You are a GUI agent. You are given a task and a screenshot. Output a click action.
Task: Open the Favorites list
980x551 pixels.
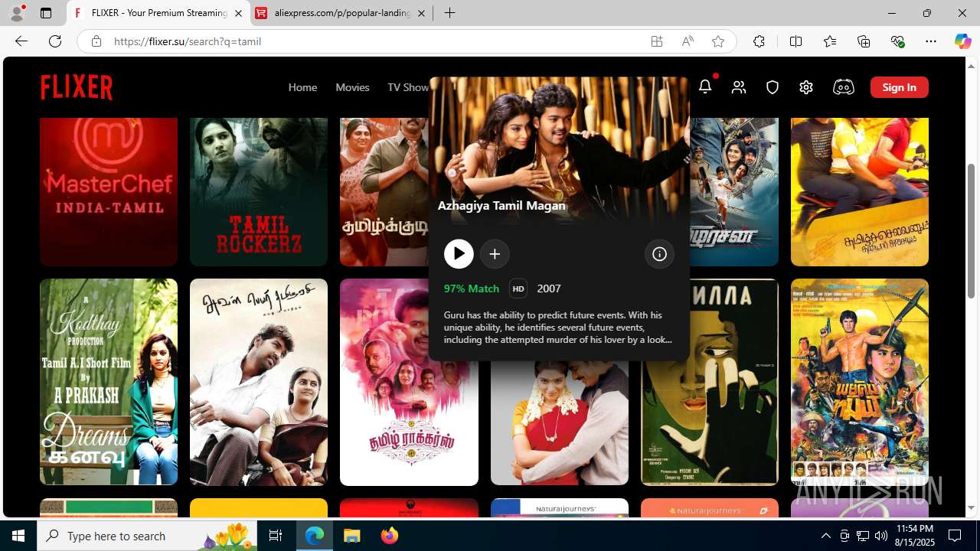tap(830, 41)
